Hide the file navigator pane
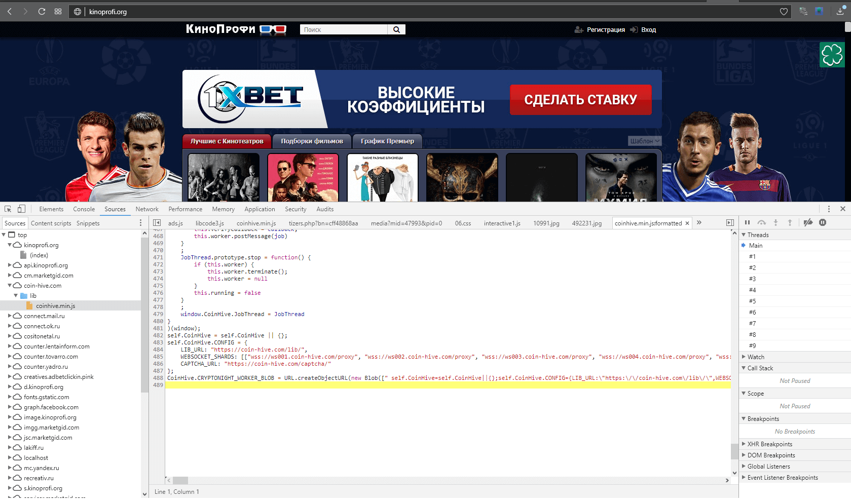This screenshot has width=851, height=504. (157, 223)
